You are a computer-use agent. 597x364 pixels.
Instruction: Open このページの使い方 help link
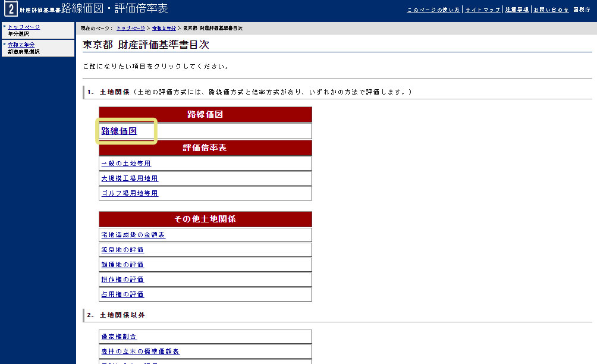[x=433, y=10]
